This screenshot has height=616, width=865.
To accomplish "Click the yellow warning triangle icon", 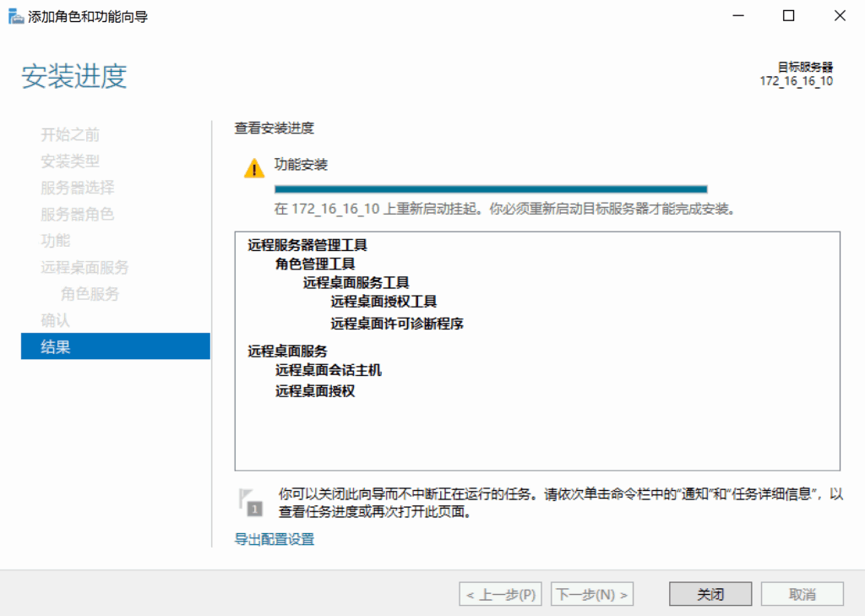I will pos(254,168).
